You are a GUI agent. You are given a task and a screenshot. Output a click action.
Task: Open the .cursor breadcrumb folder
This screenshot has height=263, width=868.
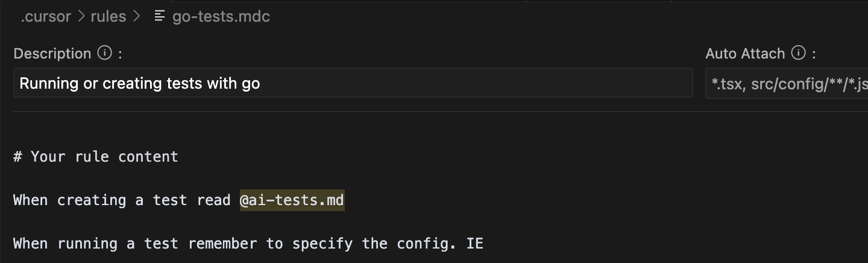pyautogui.click(x=46, y=17)
